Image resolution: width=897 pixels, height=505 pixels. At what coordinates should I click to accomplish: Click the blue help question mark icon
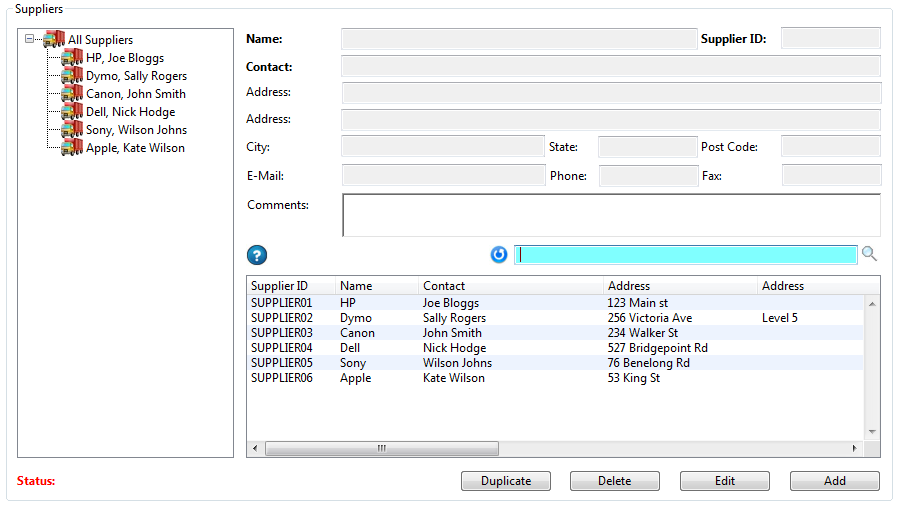pos(257,255)
